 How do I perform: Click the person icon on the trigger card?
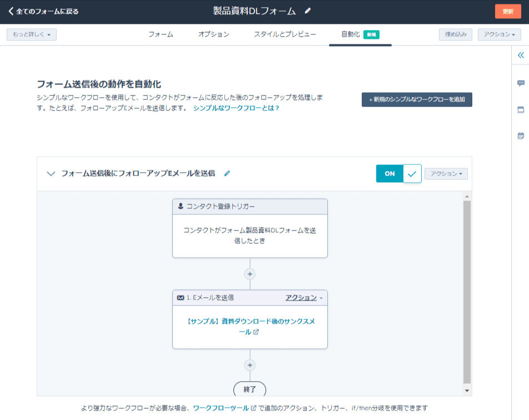tap(181, 206)
